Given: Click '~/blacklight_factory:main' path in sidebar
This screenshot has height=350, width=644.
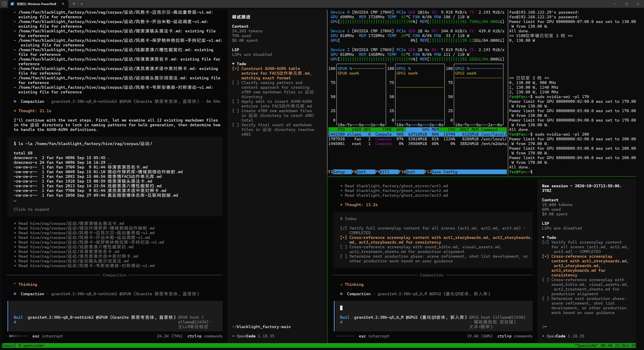Looking at the screenshot, I should [261, 327].
